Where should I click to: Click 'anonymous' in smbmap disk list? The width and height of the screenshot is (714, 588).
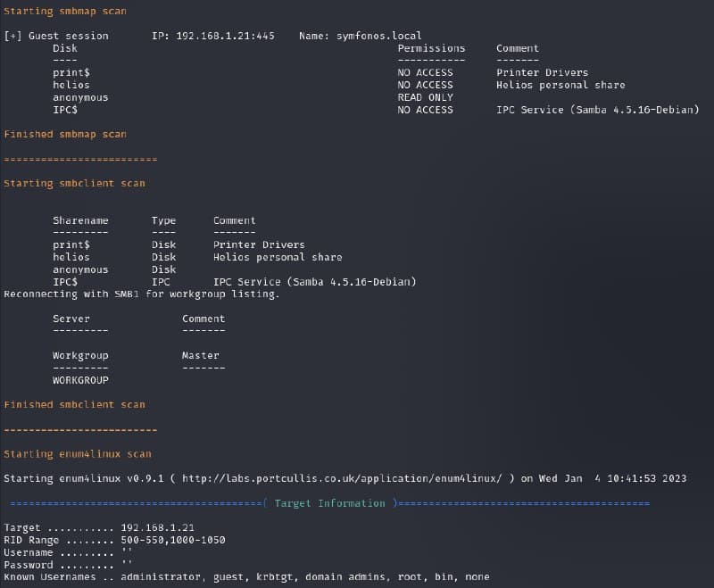coord(80,97)
